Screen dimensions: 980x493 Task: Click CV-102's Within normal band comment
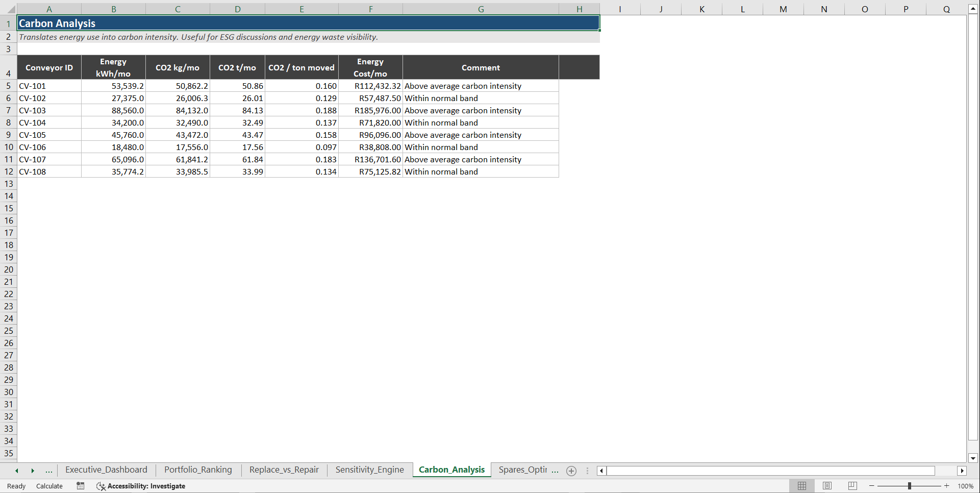[x=481, y=98]
